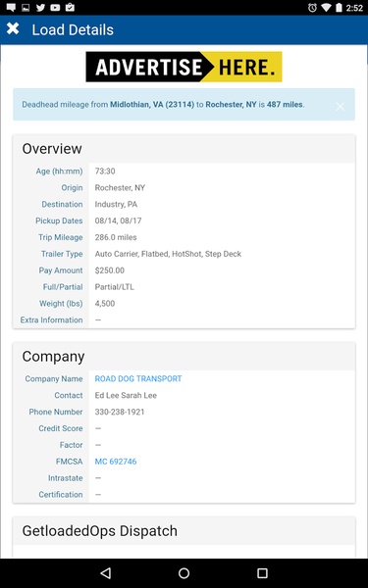
Task: Select the Load Details title text
Action: tap(73, 29)
